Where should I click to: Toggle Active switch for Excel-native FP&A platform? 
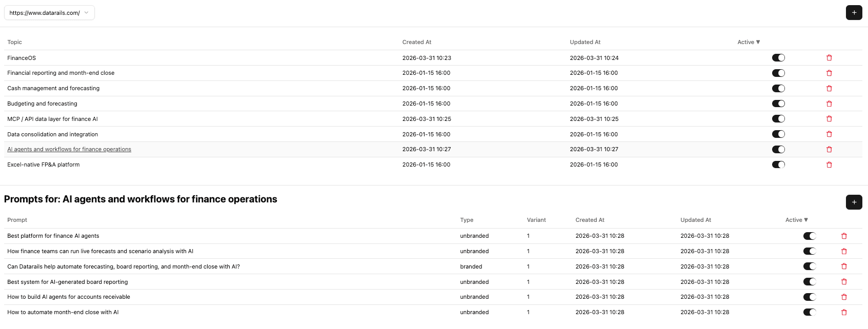tap(778, 164)
